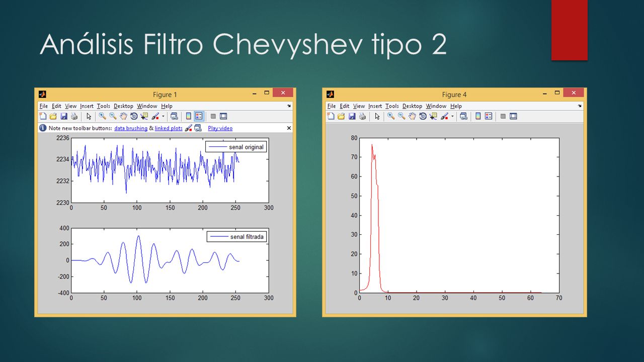
Task: Follow the 'data brushing' link
Action: coord(131,128)
